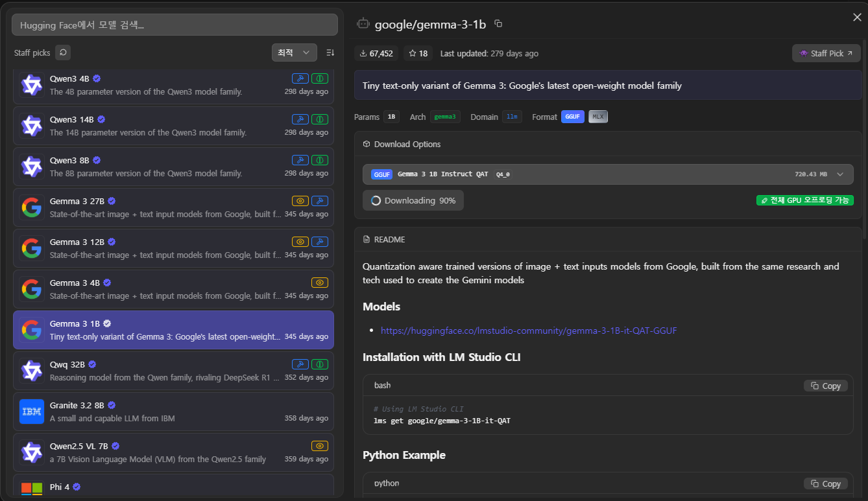The width and height of the screenshot is (868, 501).
Task: Switch the format to MLX
Action: (597, 117)
